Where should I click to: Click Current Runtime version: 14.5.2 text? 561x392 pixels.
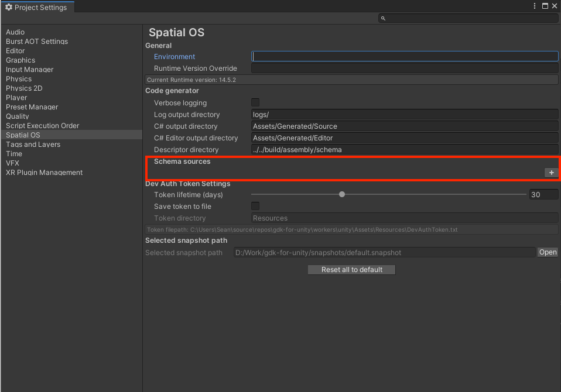pos(191,80)
